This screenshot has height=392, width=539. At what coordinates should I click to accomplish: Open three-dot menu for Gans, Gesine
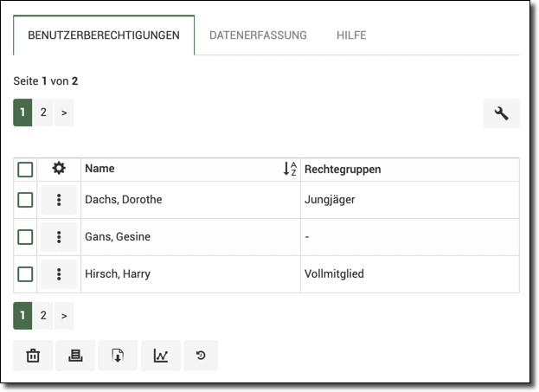pyautogui.click(x=59, y=237)
